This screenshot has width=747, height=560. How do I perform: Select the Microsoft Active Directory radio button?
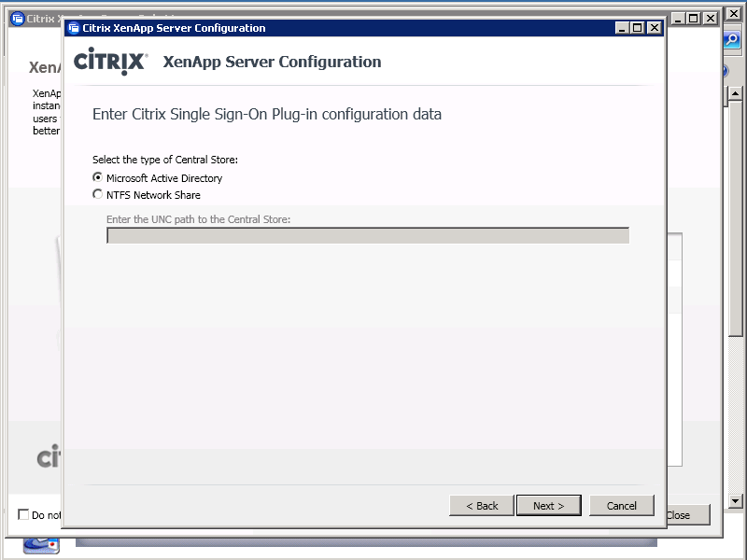(97, 177)
